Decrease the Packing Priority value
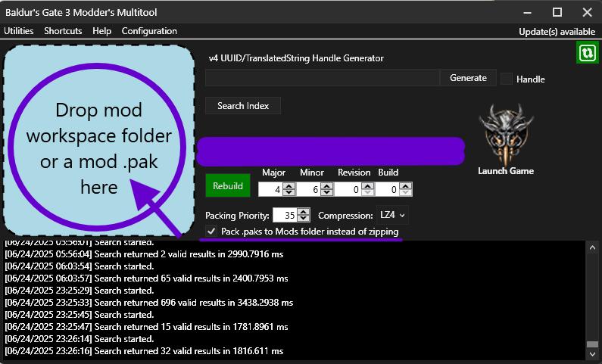 point(304,218)
